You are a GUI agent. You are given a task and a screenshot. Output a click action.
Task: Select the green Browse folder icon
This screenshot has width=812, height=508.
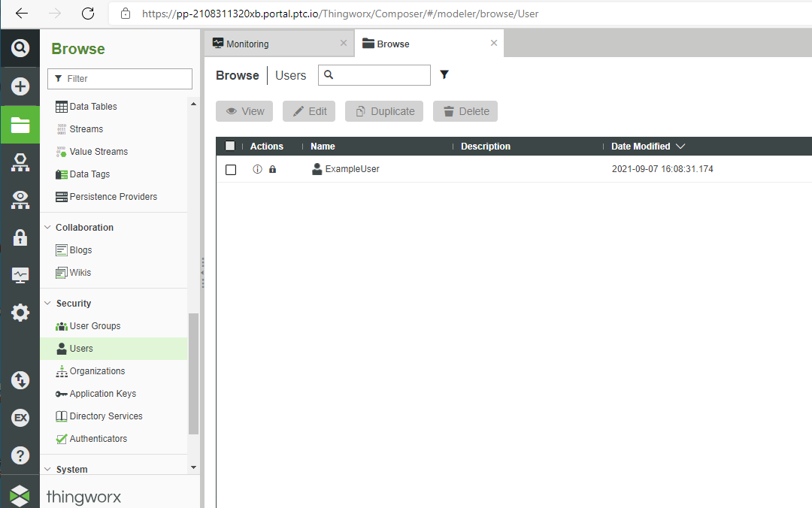(x=20, y=123)
